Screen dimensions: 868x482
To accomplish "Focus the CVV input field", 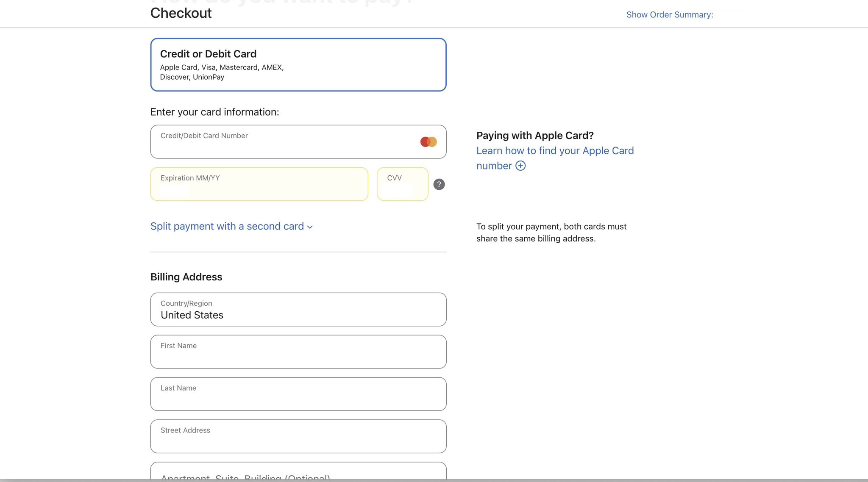I will click(403, 184).
